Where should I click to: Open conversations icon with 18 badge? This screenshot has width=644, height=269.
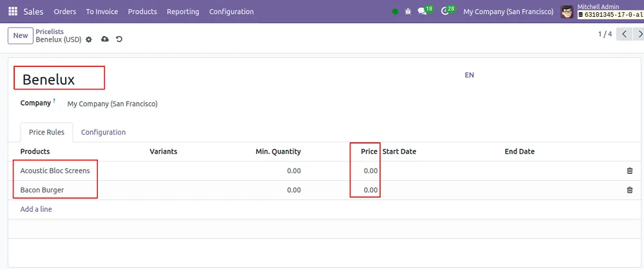(x=424, y=11)
